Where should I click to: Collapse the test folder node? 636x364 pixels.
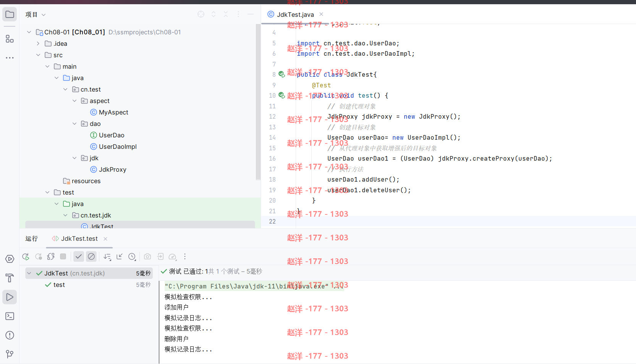[47, 192]
